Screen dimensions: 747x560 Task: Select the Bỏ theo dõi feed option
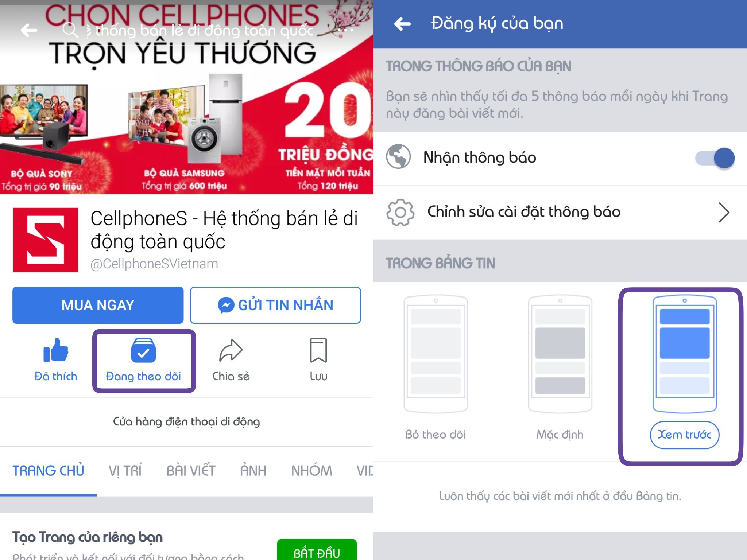(436, 368)
